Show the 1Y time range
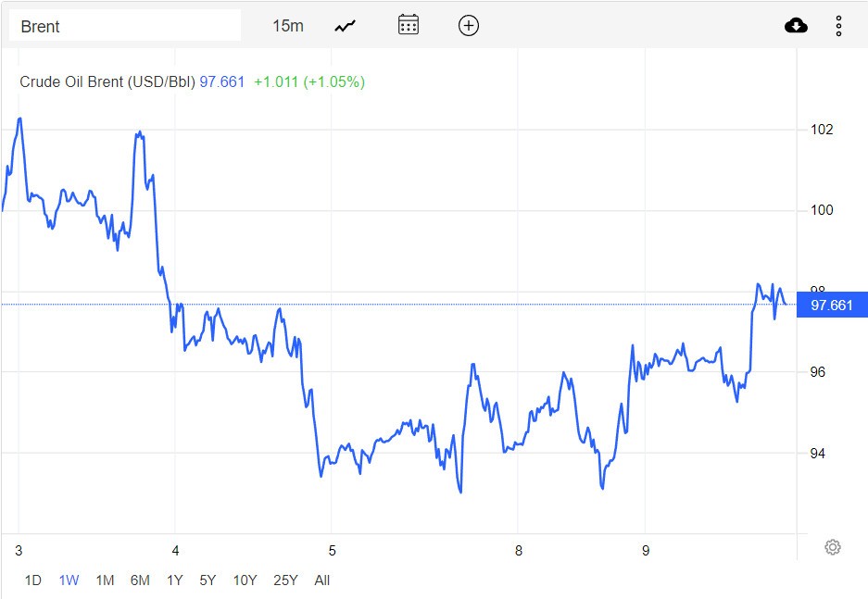Image resolution: width=868 pixels, height=599 pixels. point(174,580)
